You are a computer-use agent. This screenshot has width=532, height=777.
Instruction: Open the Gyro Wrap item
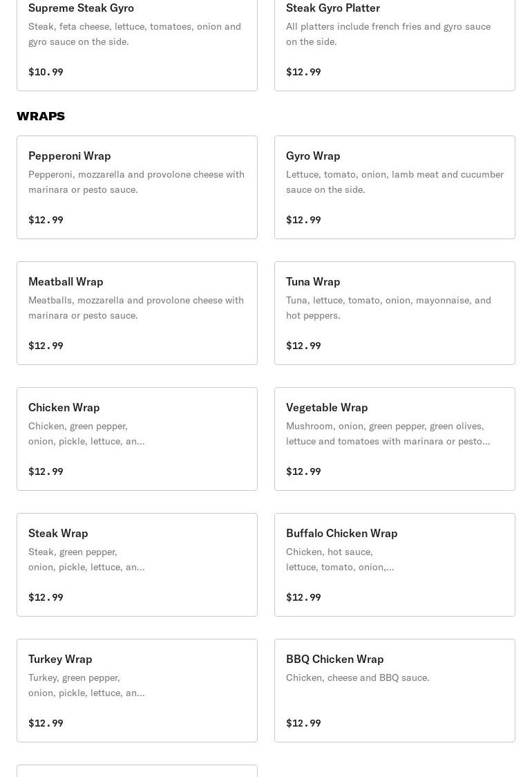pos(395,187)
